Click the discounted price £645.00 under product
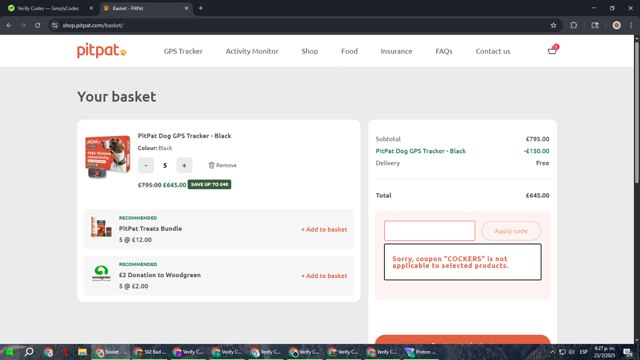640x360 pixels. pyautogui.click(x=174, y=185)
